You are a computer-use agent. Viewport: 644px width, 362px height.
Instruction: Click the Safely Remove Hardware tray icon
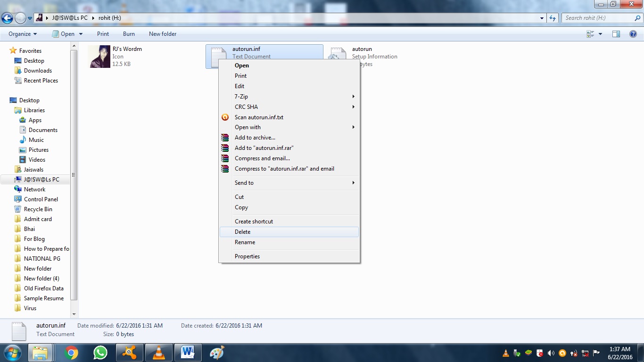click(516, 353)
